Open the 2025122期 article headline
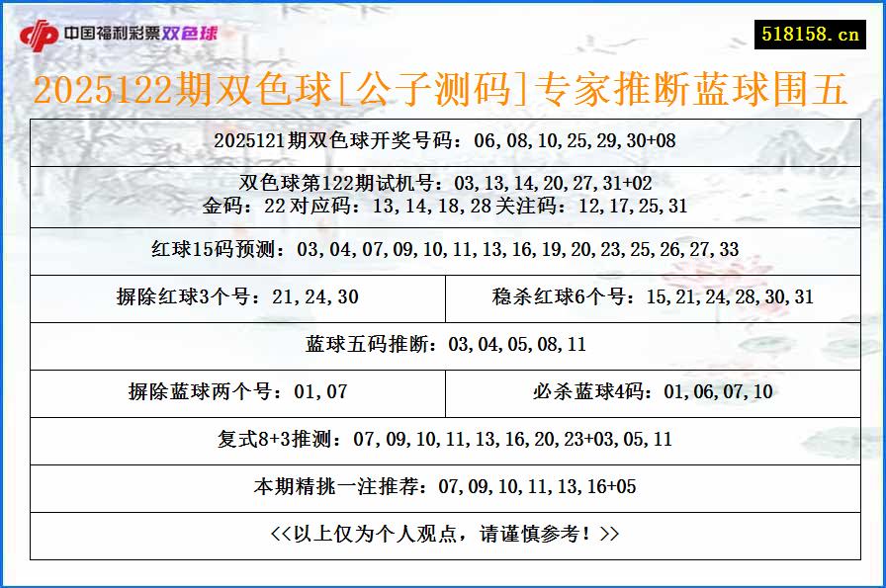 (443, 90)
